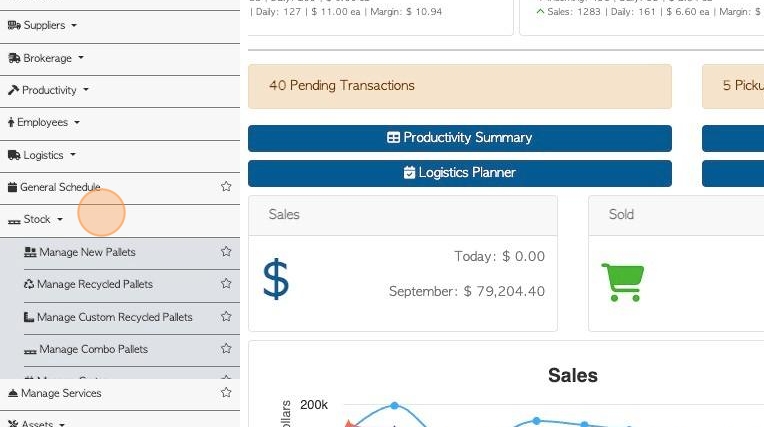Screen dimensions: 764x427
Task: Open General Schedule from the sidebar
Action: coord(54,187)
